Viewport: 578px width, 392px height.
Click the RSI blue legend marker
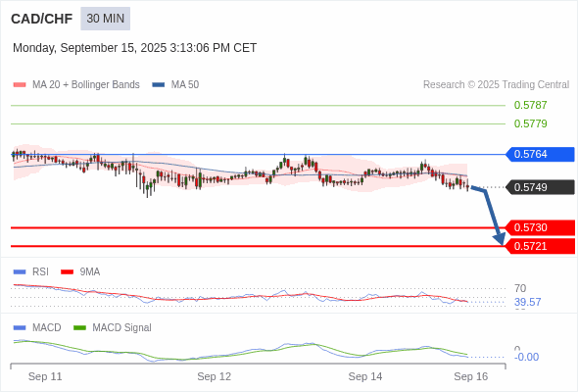[x=20, y=272]
